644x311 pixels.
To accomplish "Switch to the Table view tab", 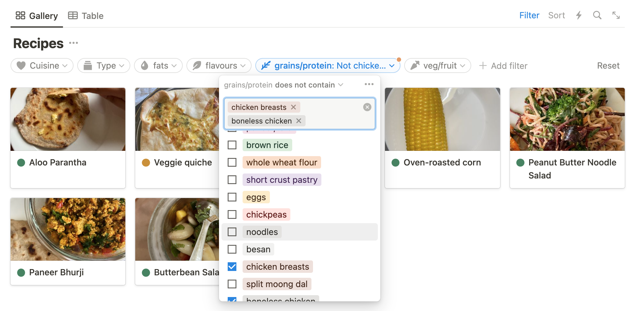I will [86, 16].
